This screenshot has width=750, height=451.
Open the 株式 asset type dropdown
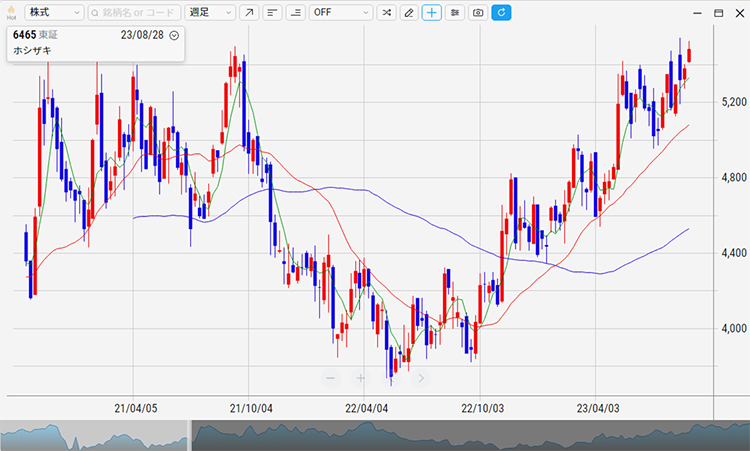[54, 13]
